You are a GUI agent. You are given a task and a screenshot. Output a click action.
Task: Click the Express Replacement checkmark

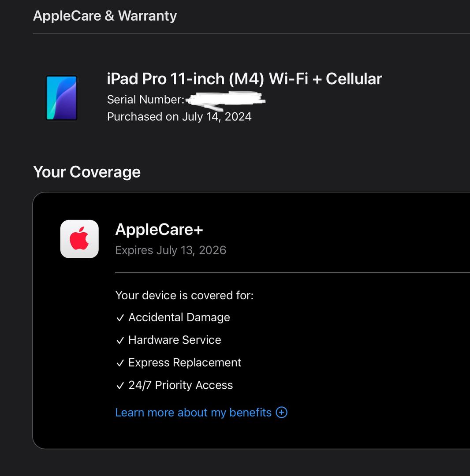click(120, 363)
